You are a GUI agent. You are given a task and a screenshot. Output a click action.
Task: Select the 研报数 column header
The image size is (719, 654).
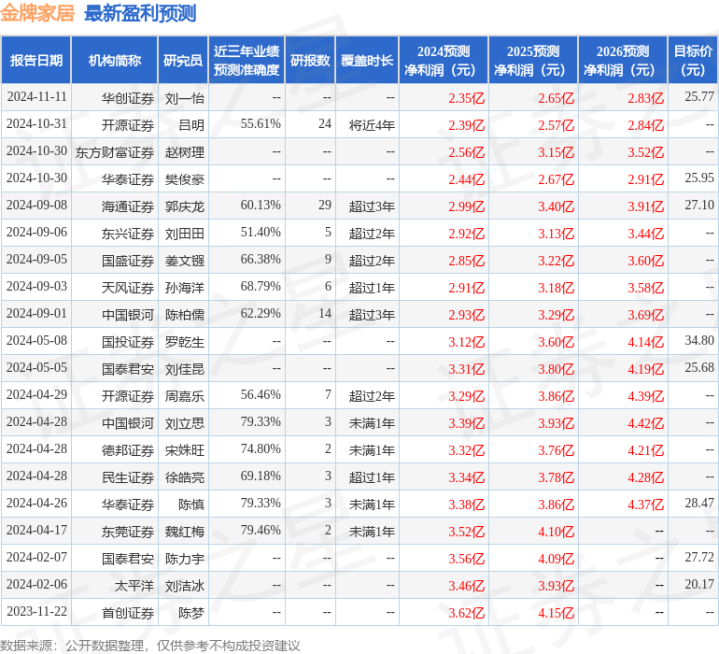(x=310, y=60)
